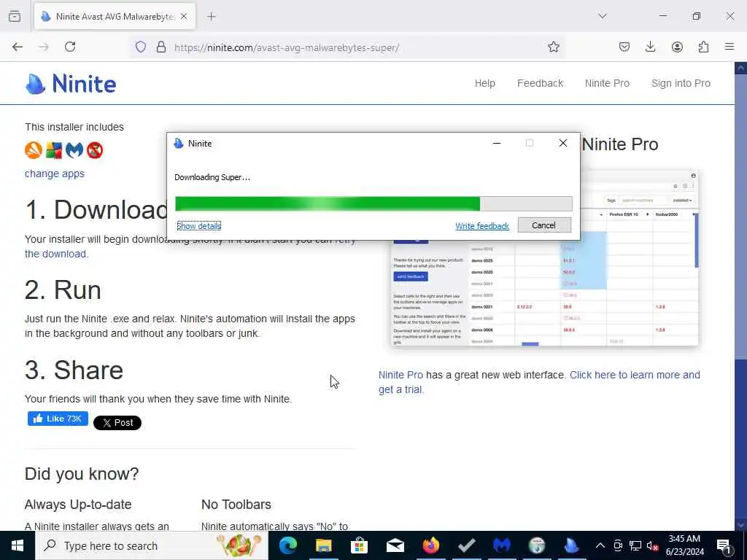747x560 pixels.
Task: Click the Avast icon under 'This installer includes'
Action: (x=34, y=150)
